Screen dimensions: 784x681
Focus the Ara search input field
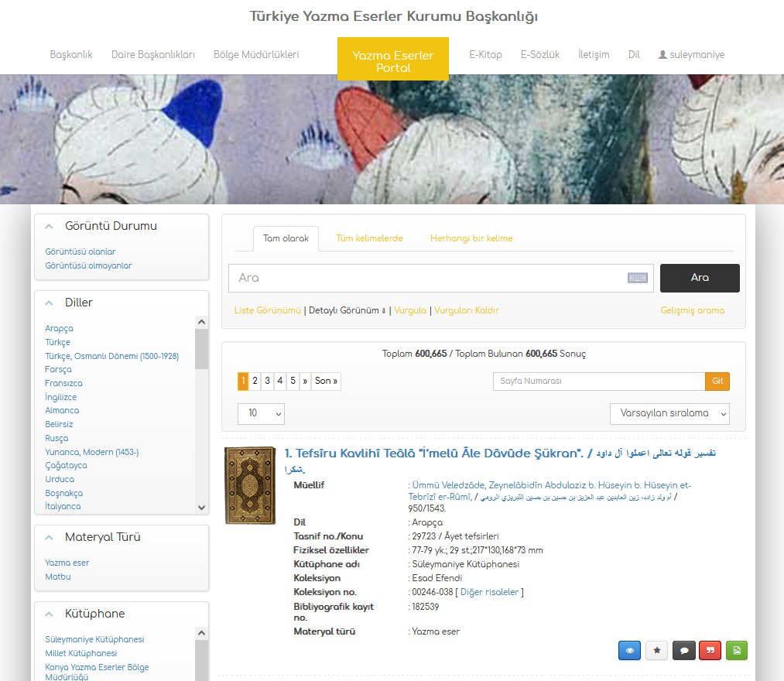pos(440,278)
